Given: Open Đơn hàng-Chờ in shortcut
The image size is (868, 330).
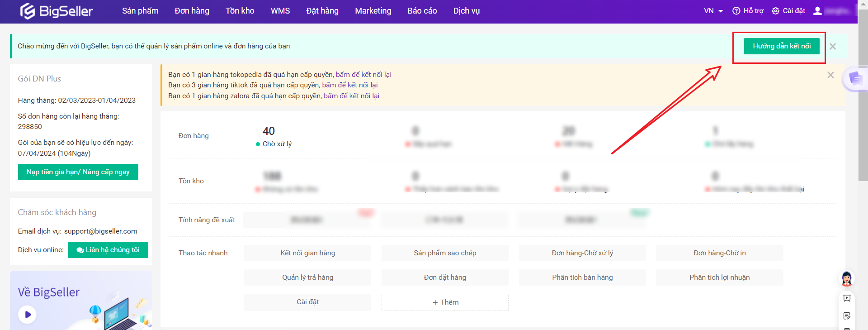Looking at the screenshot, I should pyautogui.click(x=720, y=253).
